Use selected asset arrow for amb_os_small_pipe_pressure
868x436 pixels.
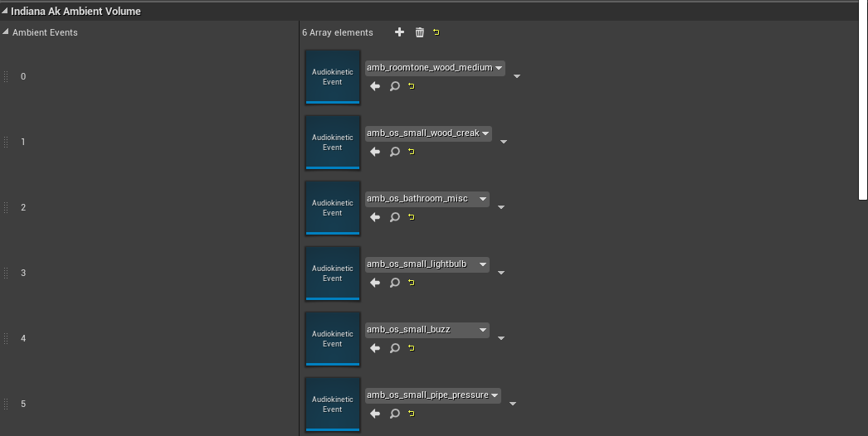pos(375,414)
